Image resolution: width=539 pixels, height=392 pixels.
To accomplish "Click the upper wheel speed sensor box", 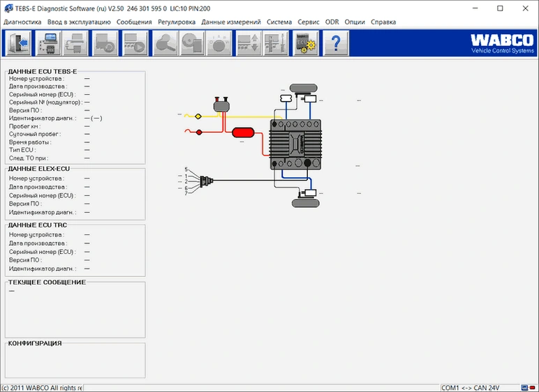I will [x=310, y=99].
